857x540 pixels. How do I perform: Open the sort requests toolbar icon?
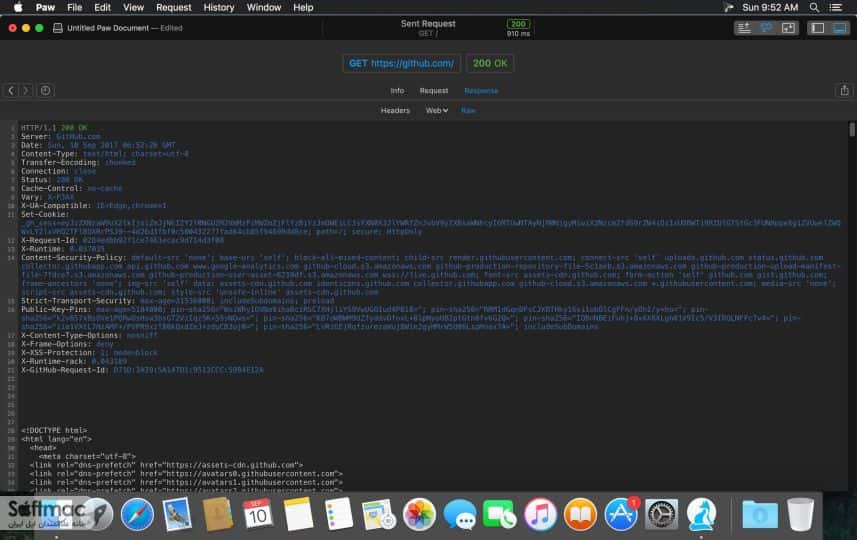tap(744, 28)
